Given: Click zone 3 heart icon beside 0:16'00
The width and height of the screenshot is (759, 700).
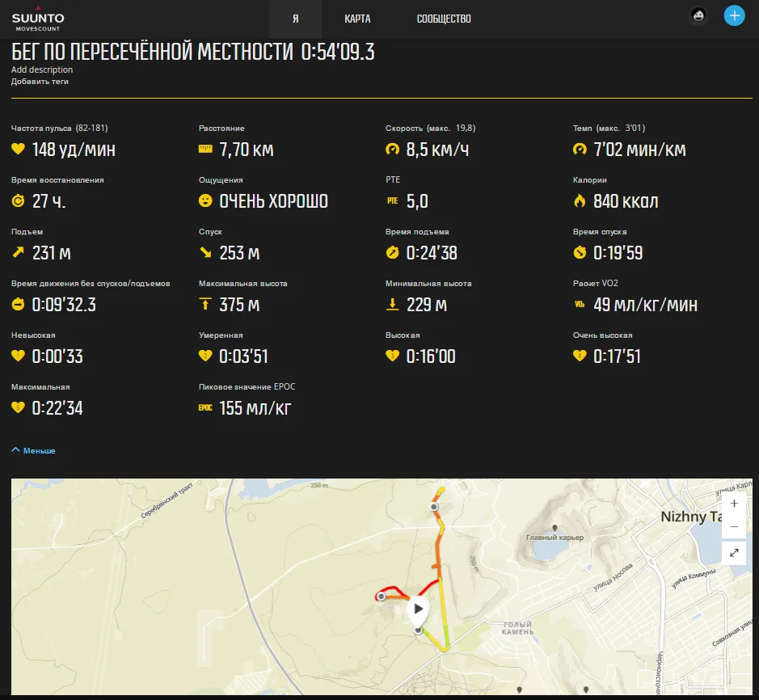Looking at the screenshot, I should coord(393,356).
